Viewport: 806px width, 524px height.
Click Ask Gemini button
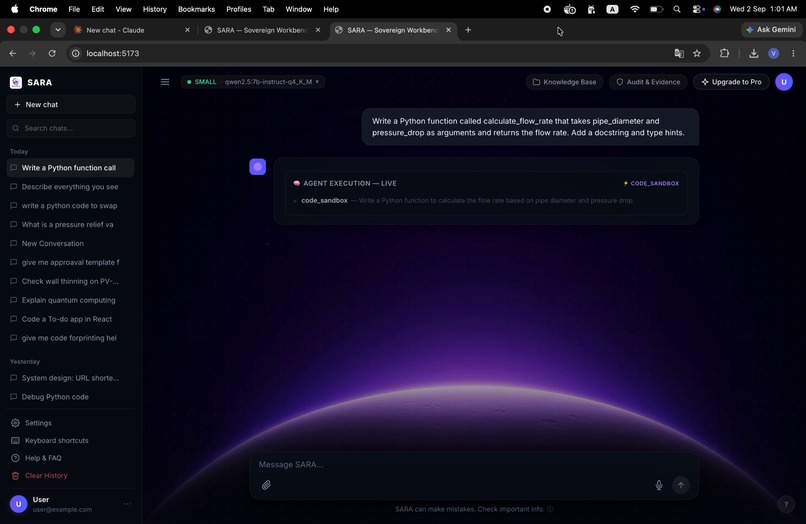coord(771,30)
